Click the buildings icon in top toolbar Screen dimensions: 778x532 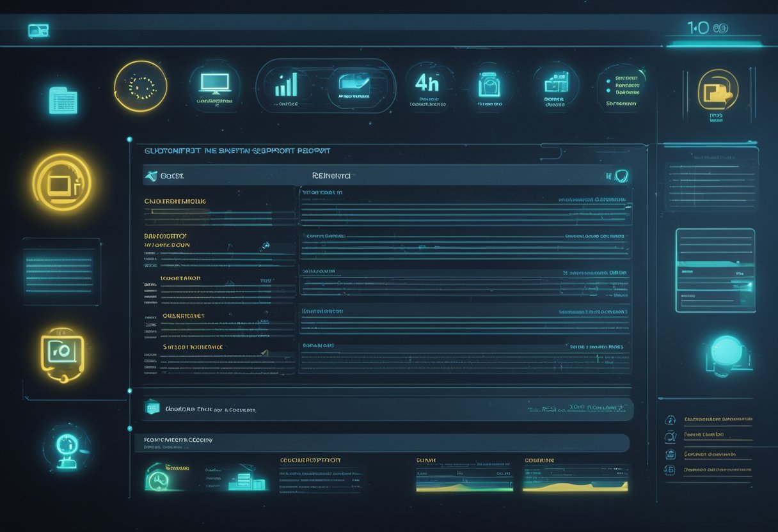coord(555,83)
